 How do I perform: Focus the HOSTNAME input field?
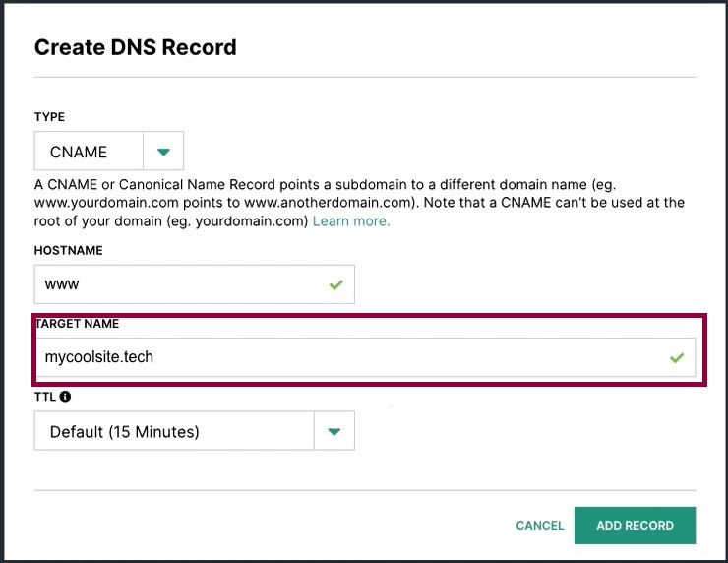click(195, 284)
